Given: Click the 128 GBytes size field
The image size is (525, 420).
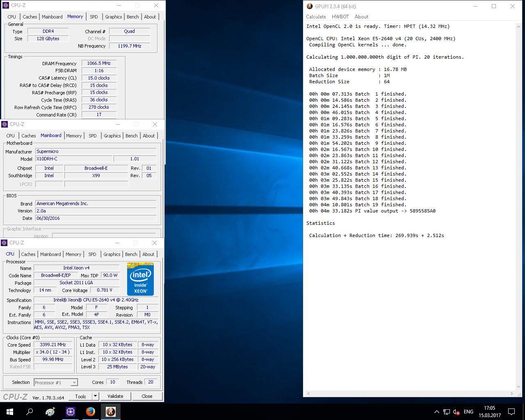Looking at the screenshot, I should [48, 39].
